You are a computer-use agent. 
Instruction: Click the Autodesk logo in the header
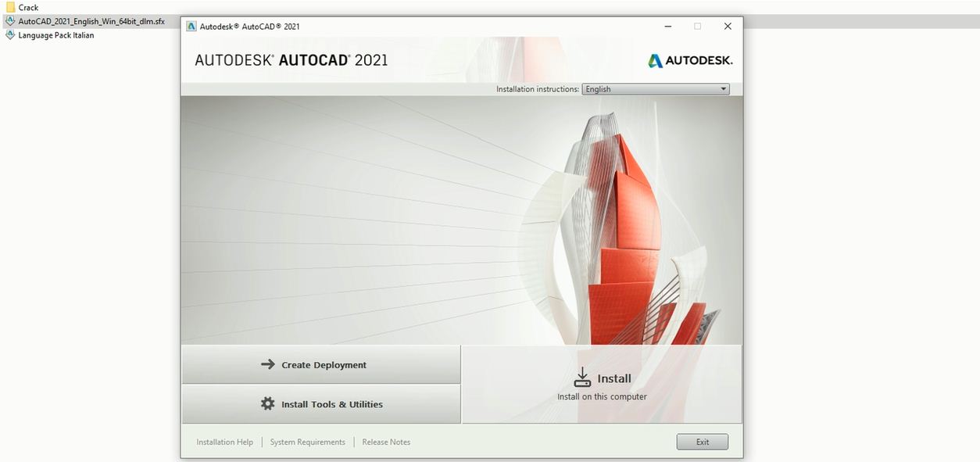[690, 60]
